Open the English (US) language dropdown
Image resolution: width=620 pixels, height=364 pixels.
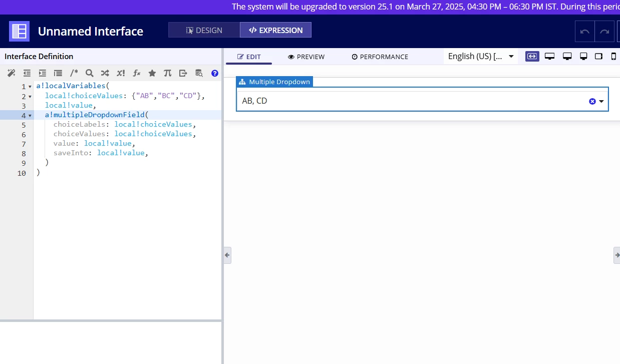481,56
